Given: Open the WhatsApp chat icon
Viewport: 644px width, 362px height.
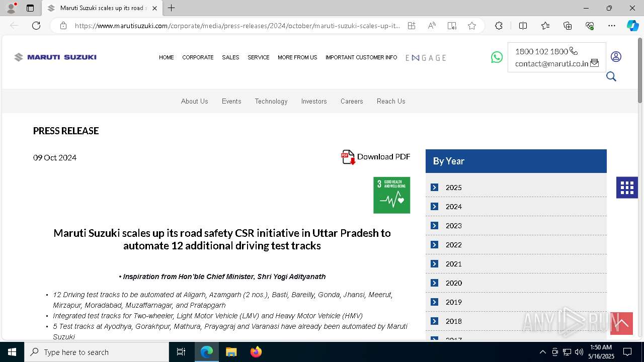Looking at the screenshot, I should 497,57.
